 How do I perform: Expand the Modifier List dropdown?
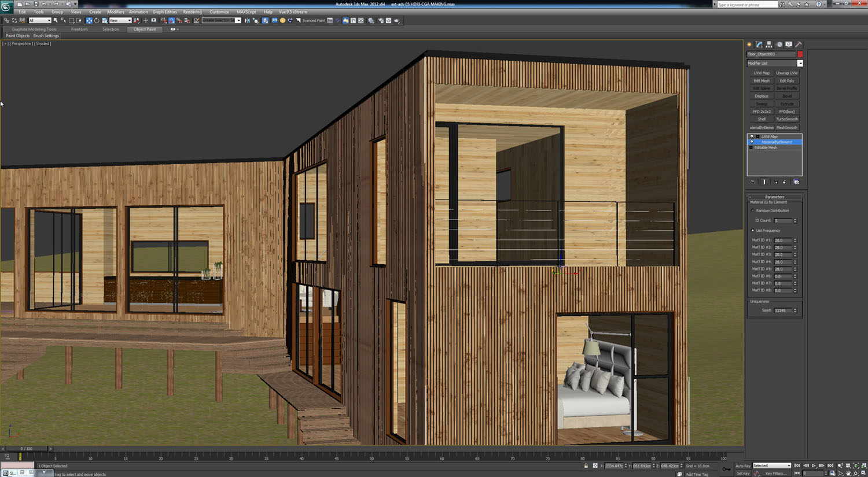(800, 64)
